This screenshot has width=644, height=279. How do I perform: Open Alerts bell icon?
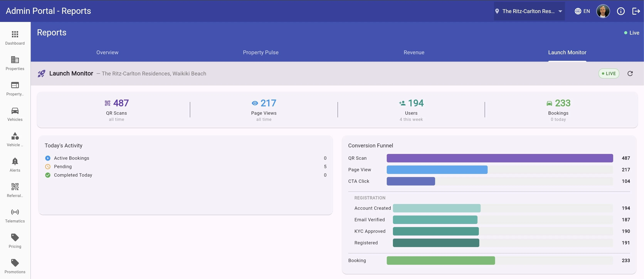pos(15,161)
